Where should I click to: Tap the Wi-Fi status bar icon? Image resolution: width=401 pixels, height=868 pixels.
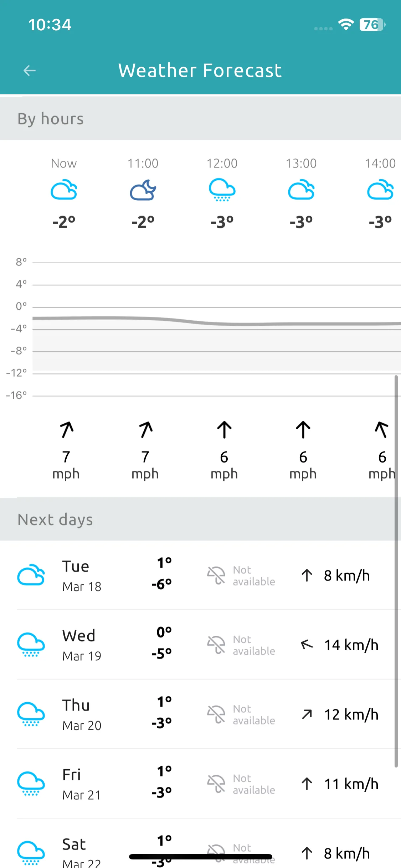[x=346, y=24]
